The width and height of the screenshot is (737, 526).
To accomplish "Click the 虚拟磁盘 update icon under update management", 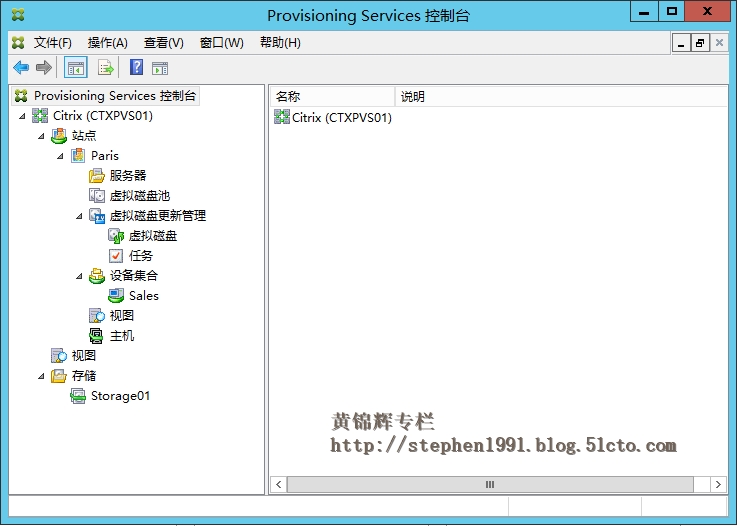I will 116,236.
